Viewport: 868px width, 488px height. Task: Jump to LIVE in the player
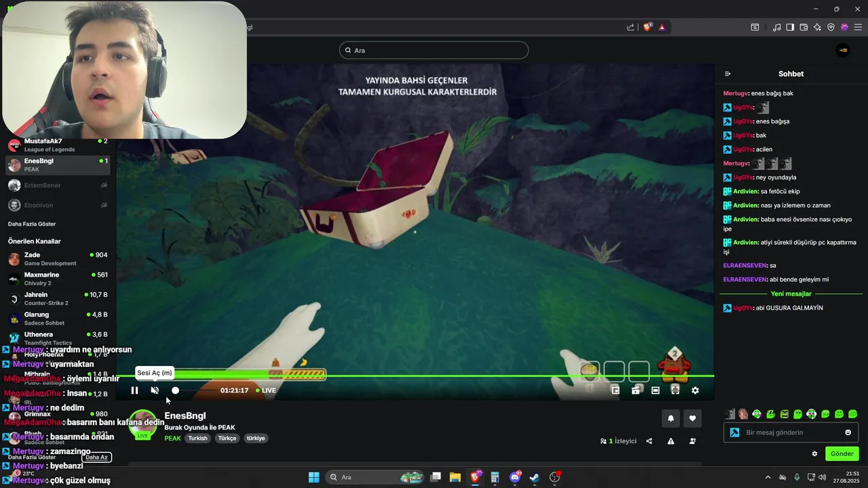[x=266, y=390]
